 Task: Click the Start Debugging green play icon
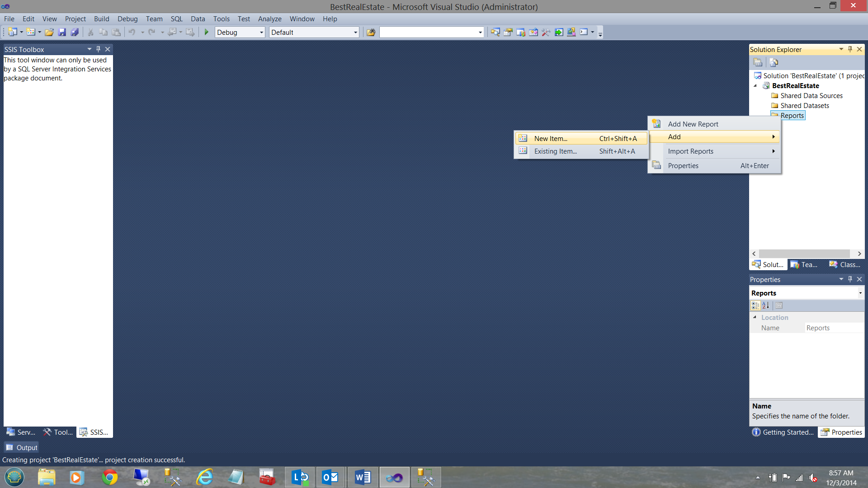(x=207, y=32)
